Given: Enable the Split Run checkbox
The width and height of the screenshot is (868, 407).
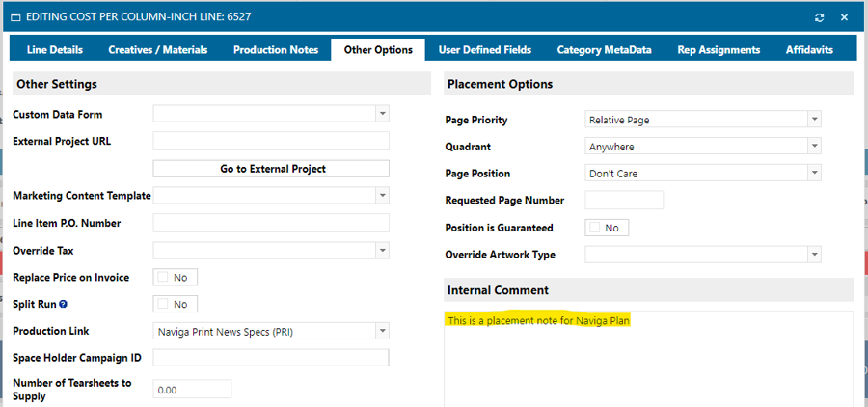Looking at the screenshot, I should point(164,304).
